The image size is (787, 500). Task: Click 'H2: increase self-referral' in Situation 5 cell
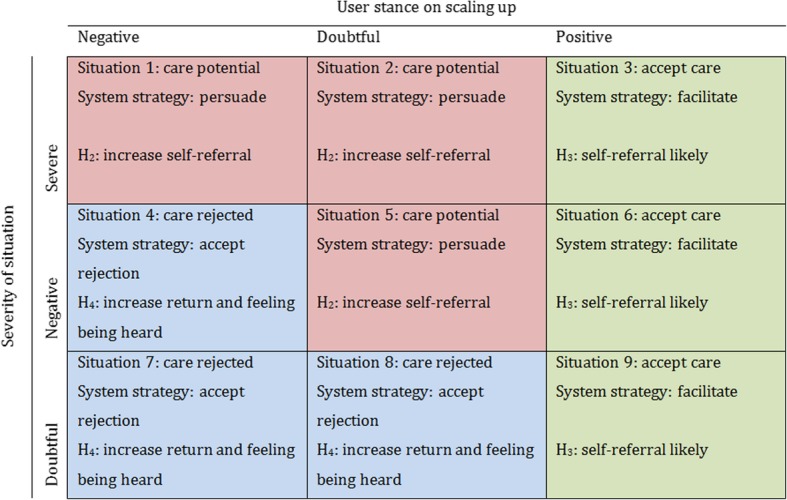point(403,302)
